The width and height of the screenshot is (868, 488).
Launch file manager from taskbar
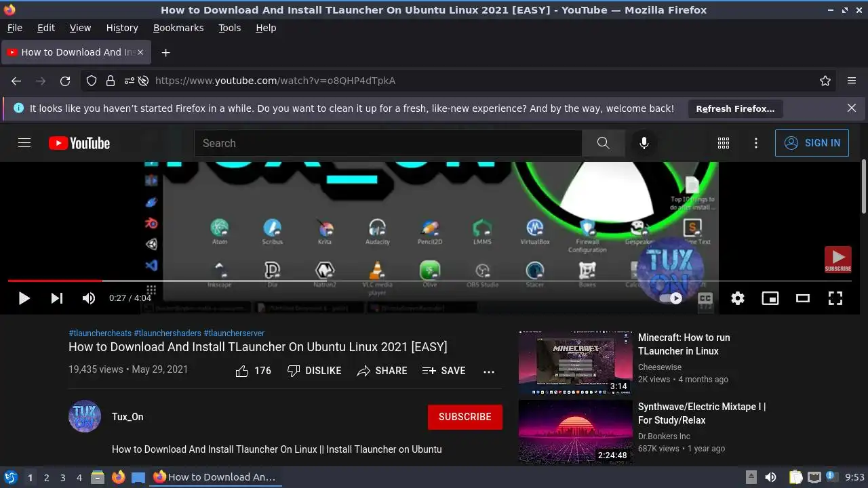98,477
